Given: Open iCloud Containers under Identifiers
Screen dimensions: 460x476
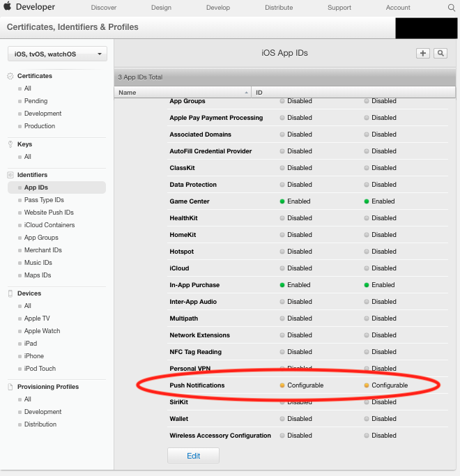Looking at the screenshot, I should [x=49, y=225].
